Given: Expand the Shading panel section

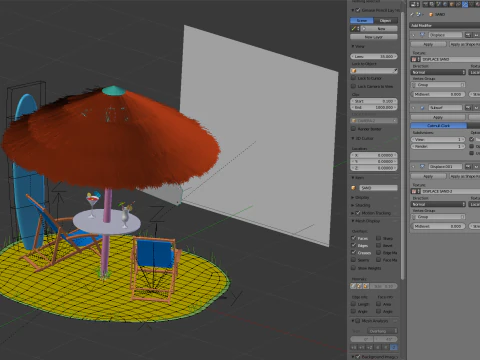Looking at the screenshot, I should coord(353,205).
